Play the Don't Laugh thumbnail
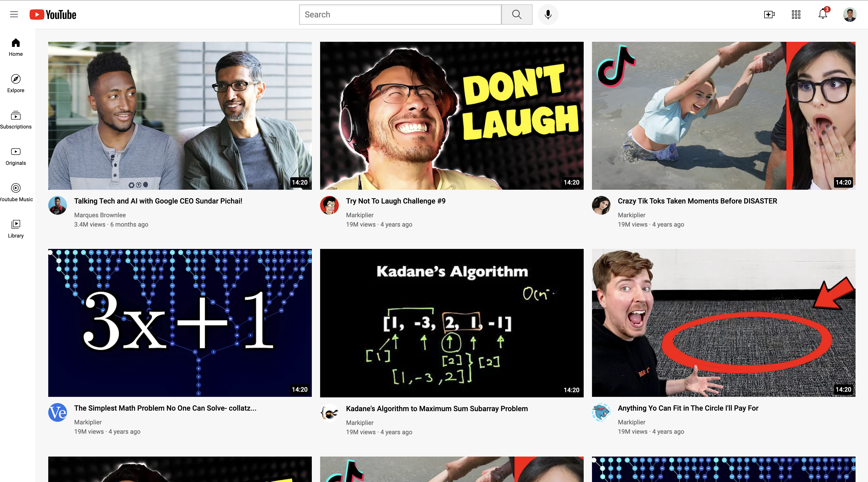Image resolution: width=868 pixels, height=482 pixels. coord(452,116)
